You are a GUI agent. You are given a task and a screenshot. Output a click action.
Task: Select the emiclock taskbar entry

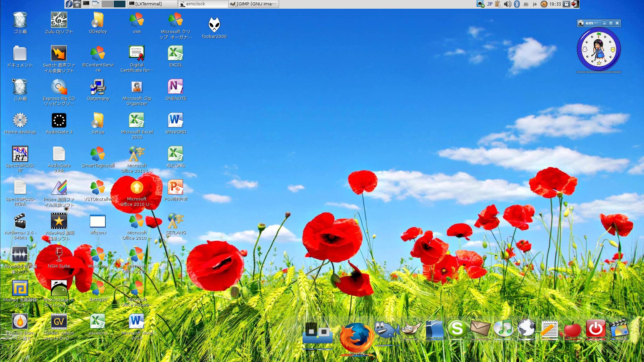[x=203, y=4]
